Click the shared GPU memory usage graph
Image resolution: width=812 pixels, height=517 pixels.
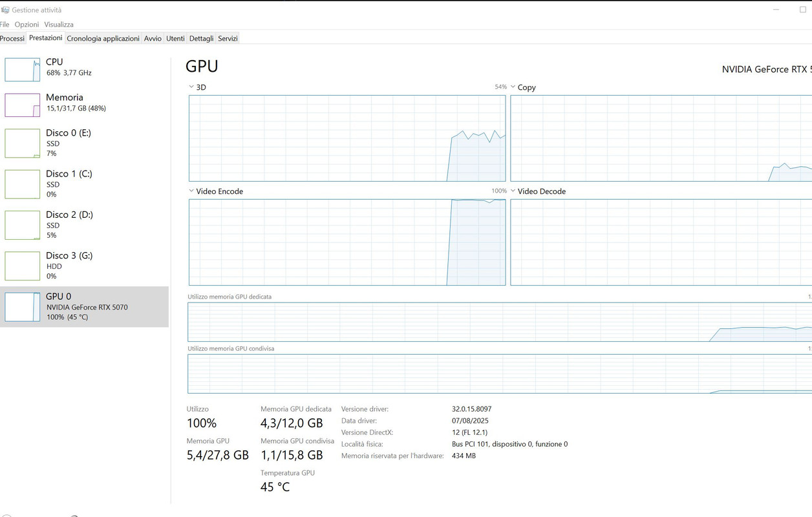[x=500, y=374]
